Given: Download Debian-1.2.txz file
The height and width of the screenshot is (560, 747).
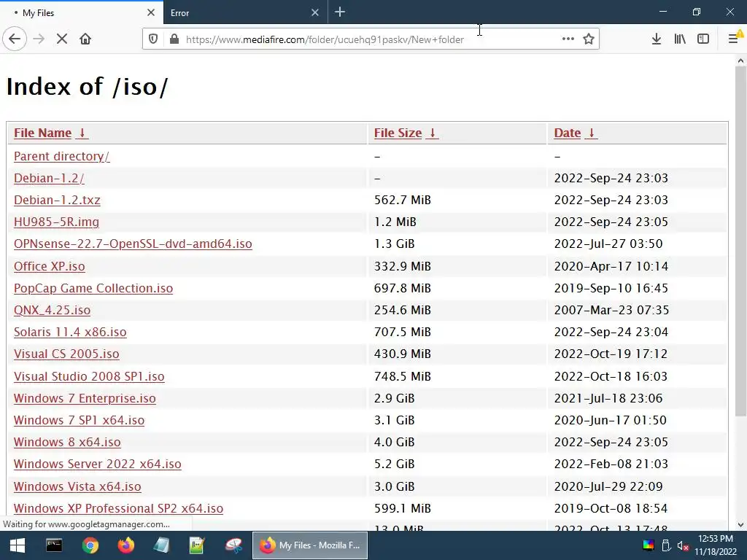Looking at the screenshot, I should (x=57, y=200).
